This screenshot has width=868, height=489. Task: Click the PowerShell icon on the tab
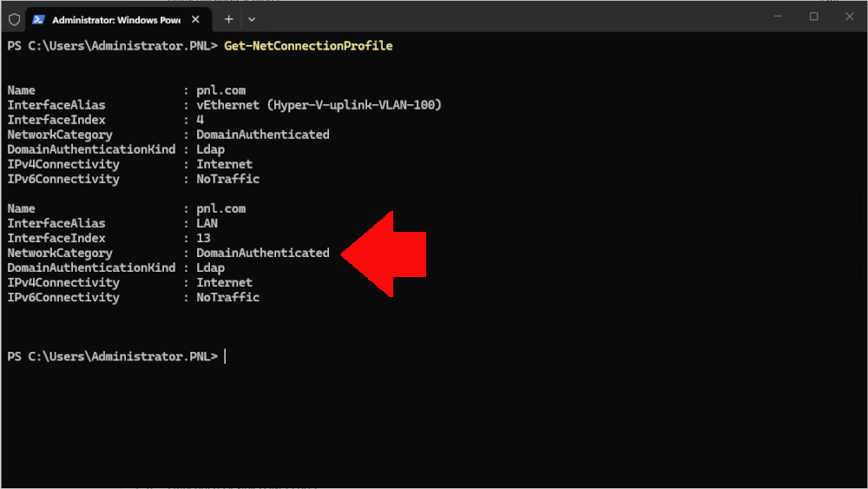39,19
